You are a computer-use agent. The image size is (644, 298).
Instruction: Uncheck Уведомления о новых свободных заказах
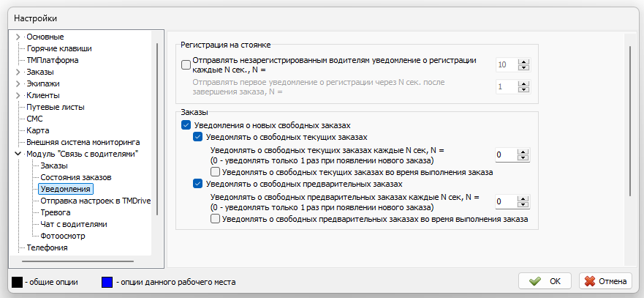point(186,124)
